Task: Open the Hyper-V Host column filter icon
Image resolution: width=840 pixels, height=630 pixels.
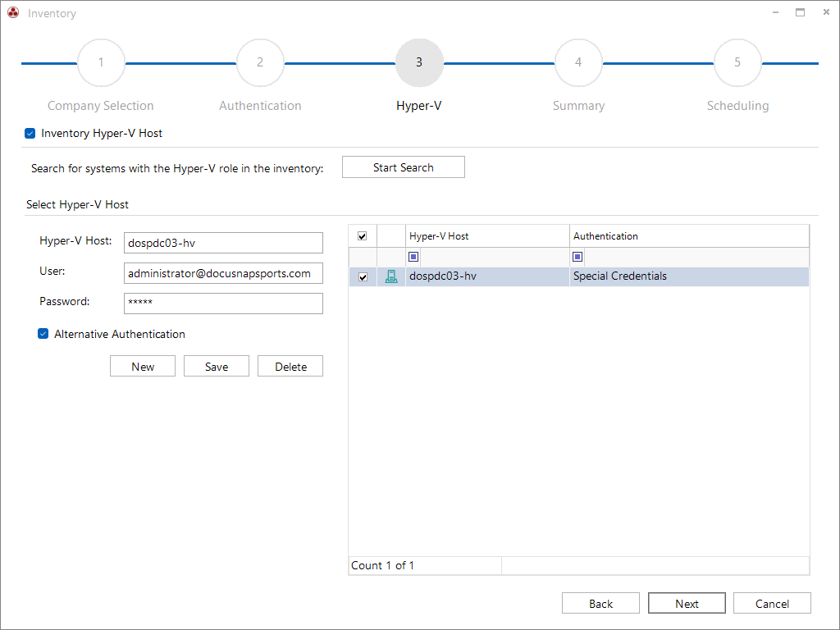Action: pos(413,257)
